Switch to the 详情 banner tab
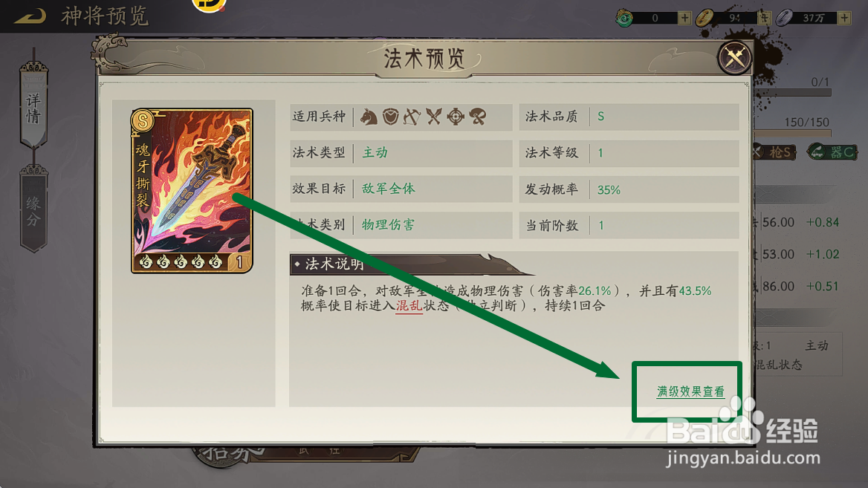The width and height of the screenshot is (868, 488). pyautogui.click(x=33, y=106)
